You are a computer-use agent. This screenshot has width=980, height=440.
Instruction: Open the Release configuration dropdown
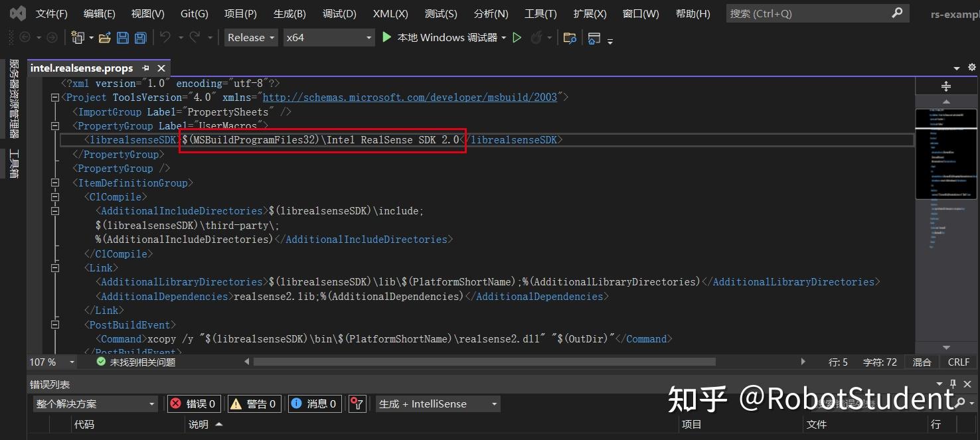point(251,38)
